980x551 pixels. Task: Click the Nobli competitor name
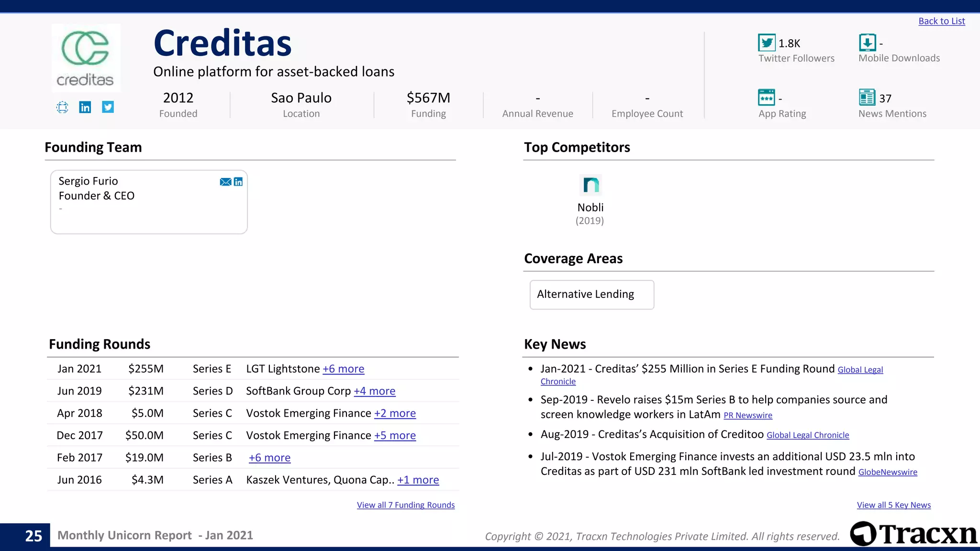pos(590,208)
